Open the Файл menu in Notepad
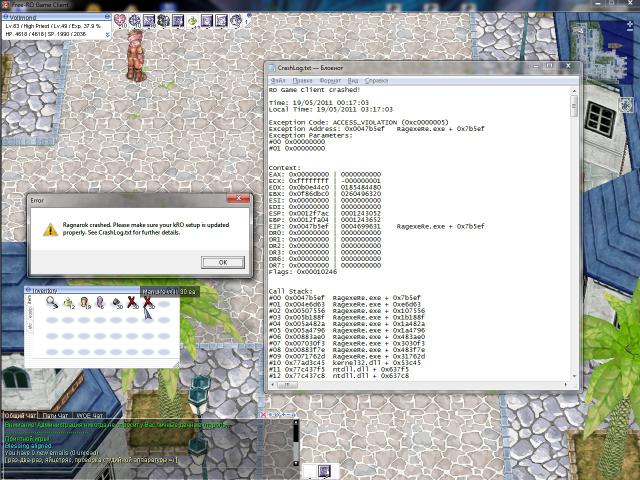This screenshot has height=480, width=640. [x=278, y=81]
